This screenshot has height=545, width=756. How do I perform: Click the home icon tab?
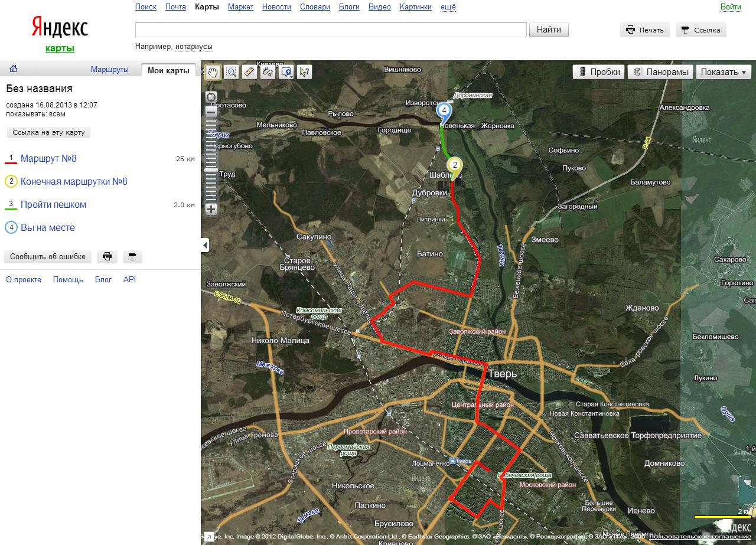pos(13,68)
